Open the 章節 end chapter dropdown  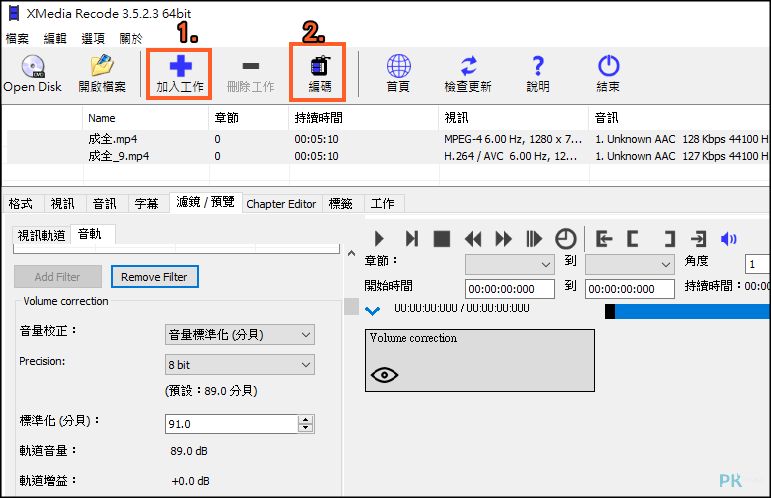tap(630, 264)
